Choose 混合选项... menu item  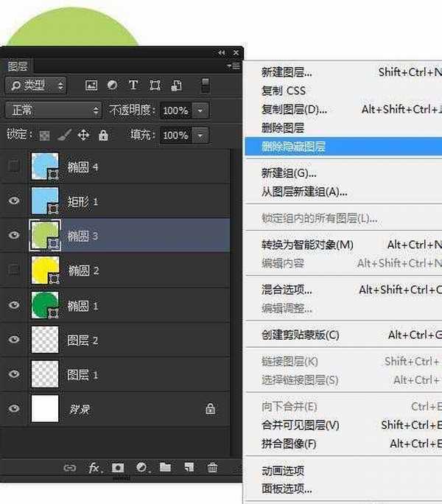pyautogui.click(x=343, y=290)
